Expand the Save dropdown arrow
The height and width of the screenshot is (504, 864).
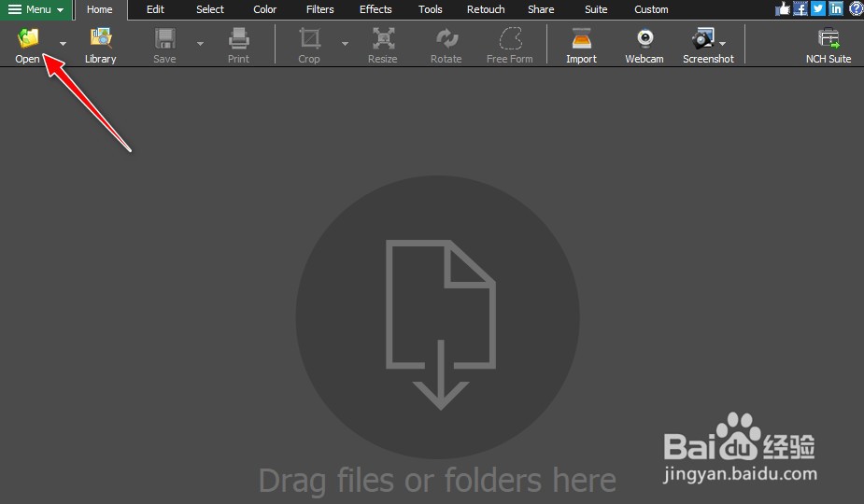(x=200, y=44)
